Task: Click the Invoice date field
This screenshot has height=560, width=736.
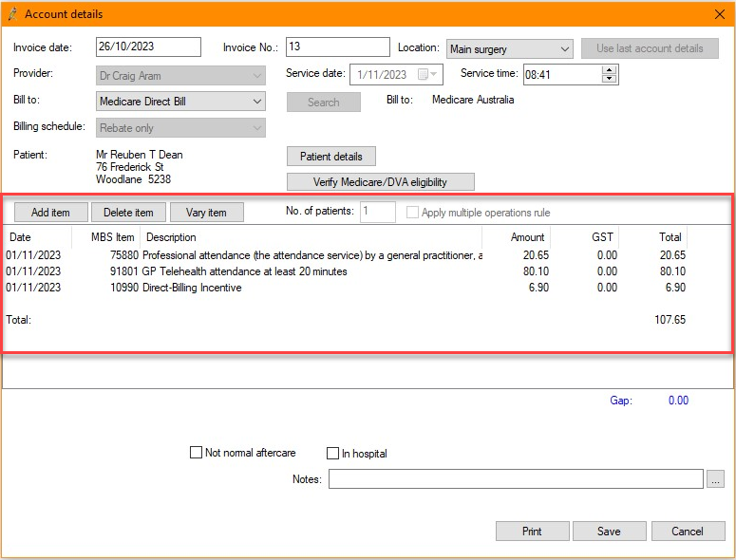Action: pos(148,47)
